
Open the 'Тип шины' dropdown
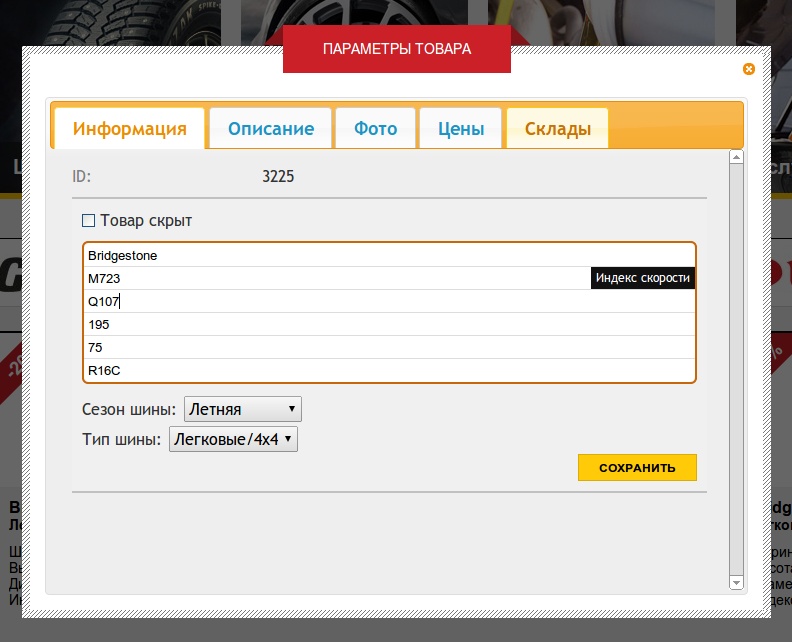coord(232,439)
